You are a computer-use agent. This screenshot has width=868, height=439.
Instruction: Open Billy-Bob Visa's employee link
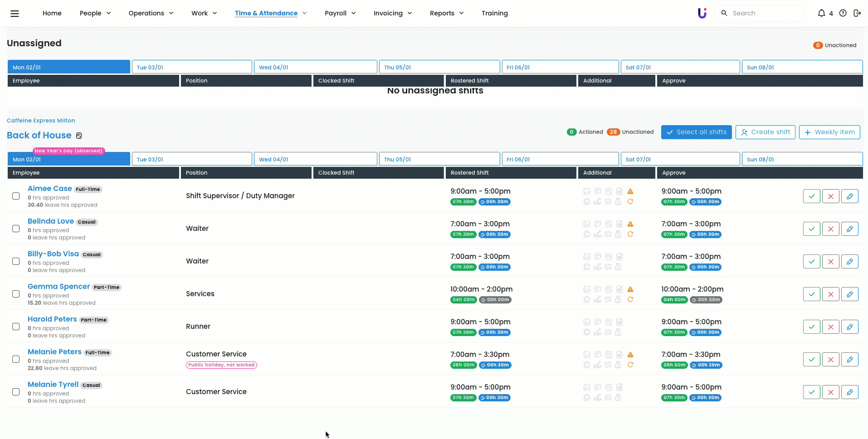tap(53, 254)
